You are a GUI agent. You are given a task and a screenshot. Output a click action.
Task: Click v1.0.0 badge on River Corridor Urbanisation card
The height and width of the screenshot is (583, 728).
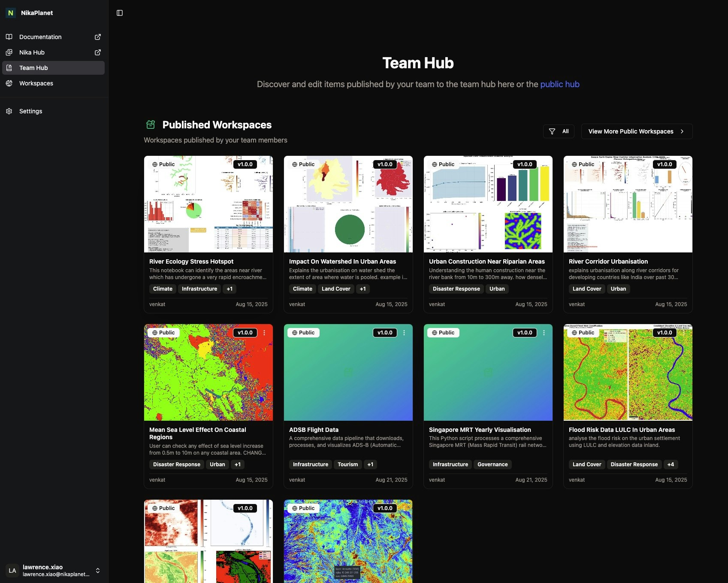tap(665, 164)
